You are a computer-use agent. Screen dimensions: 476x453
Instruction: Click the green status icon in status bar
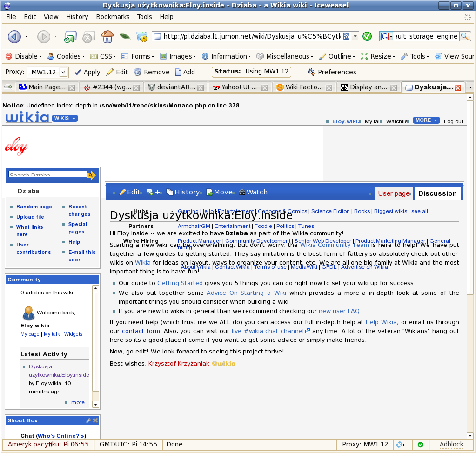point(421,445)
